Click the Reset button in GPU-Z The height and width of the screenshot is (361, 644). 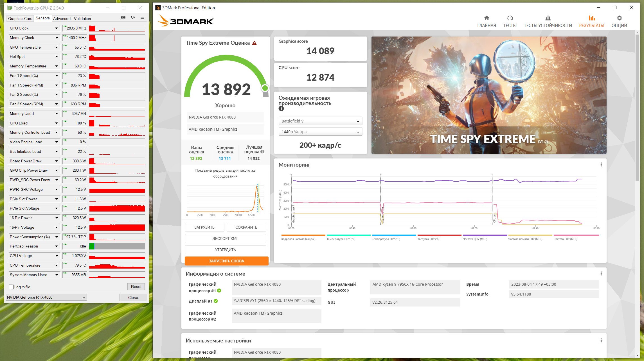pyautogui.click(x=136, y=287)
